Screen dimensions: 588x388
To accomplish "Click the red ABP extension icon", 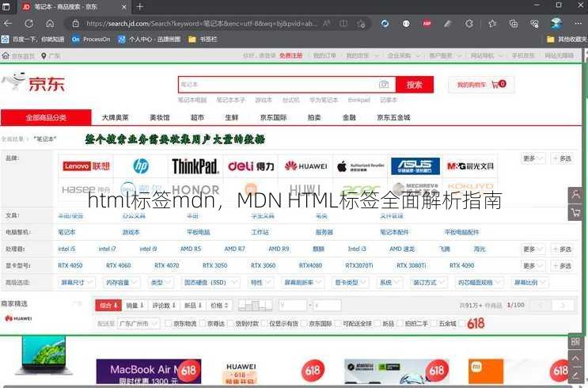I will pos(427,24).
